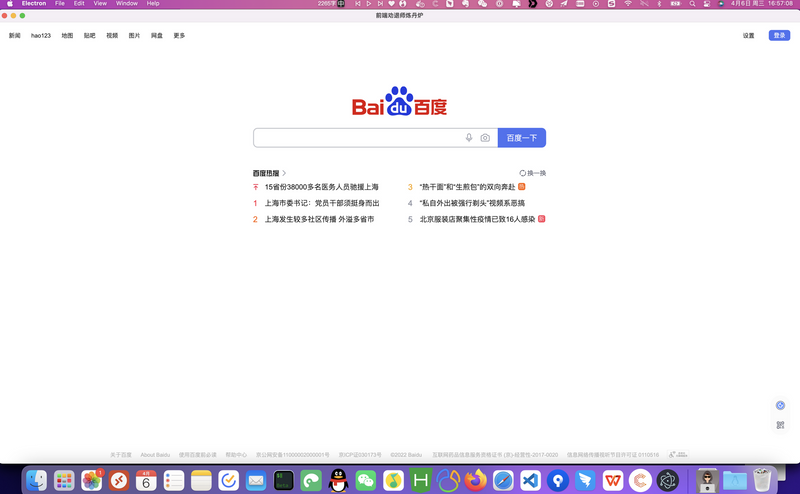Click the 地图 link
800x494 pixels.
point(67,36)
